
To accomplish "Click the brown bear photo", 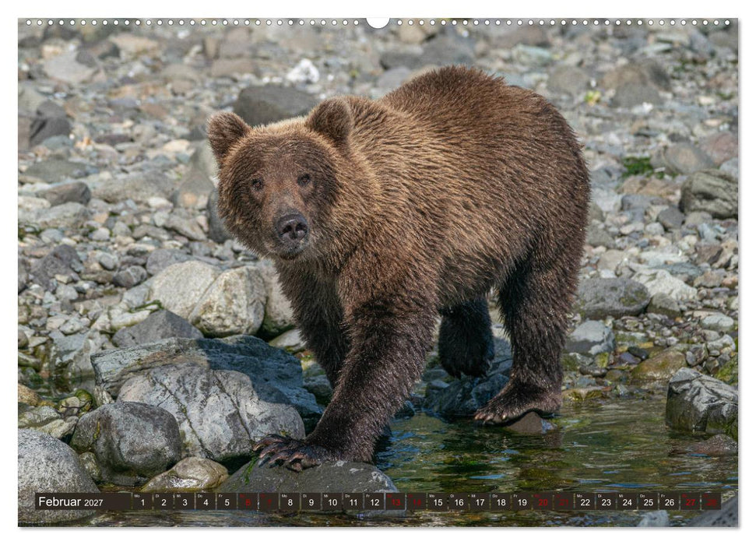I will point(378,272).
